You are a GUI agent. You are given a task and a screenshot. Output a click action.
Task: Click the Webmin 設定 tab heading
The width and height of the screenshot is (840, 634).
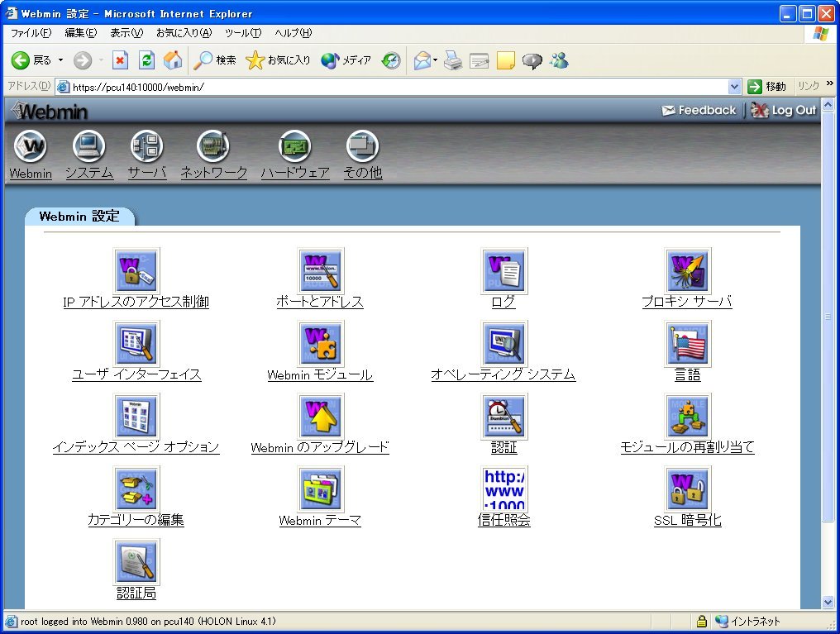[x=79, y=217]
